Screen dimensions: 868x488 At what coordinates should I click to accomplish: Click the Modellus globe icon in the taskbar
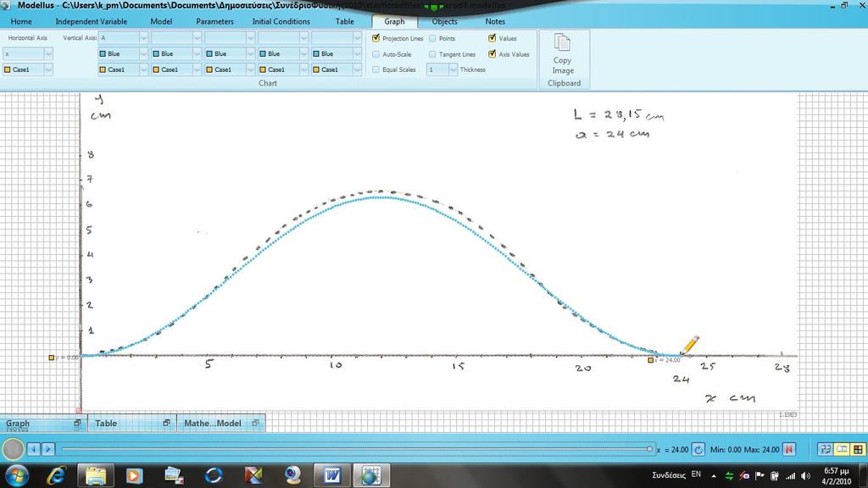pos(371,475)
